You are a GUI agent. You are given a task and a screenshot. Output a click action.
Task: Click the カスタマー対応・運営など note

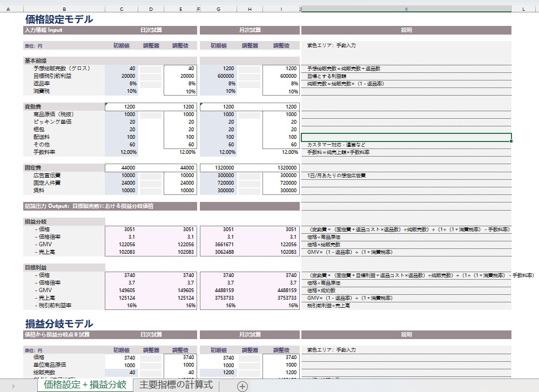pos(336,145)
